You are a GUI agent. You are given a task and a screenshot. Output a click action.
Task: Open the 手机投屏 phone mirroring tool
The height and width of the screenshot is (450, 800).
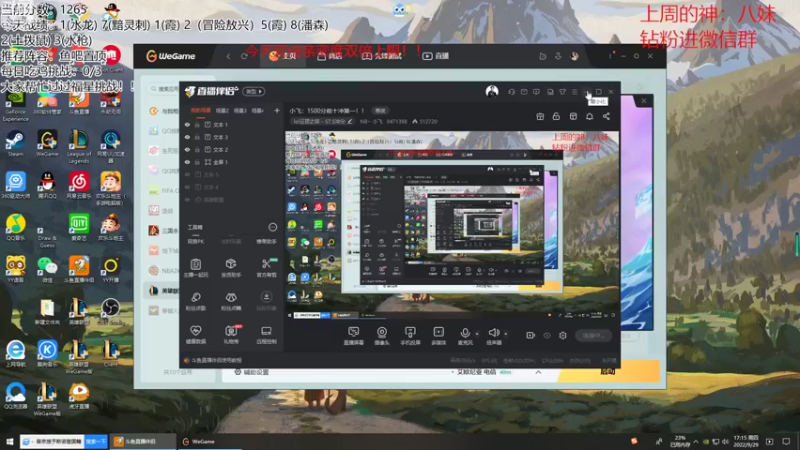pos(410,336)
